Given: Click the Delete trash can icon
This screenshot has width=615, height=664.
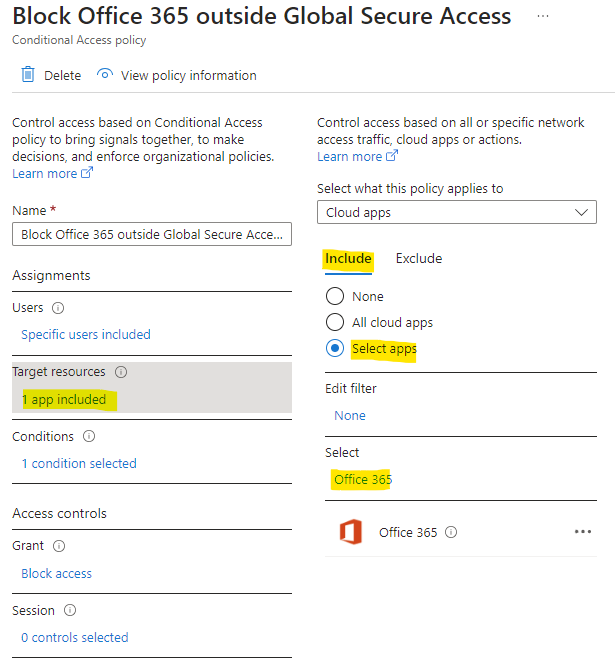Looking at the screenshot, I should [28, 75].
